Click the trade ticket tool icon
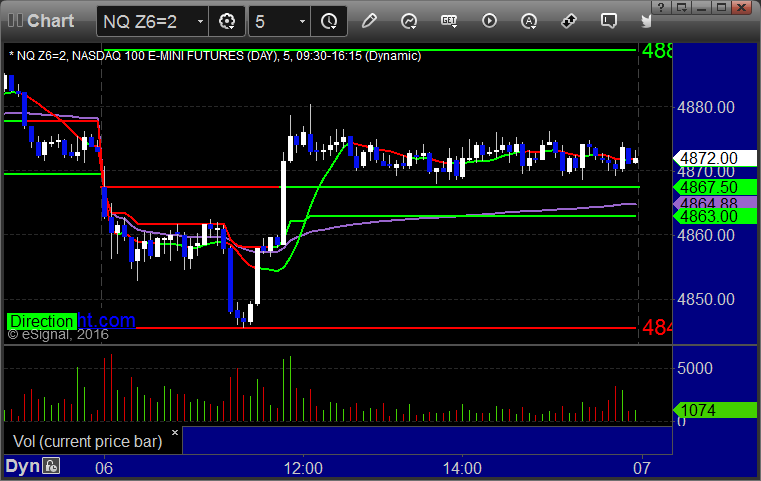 coord(569,21)
